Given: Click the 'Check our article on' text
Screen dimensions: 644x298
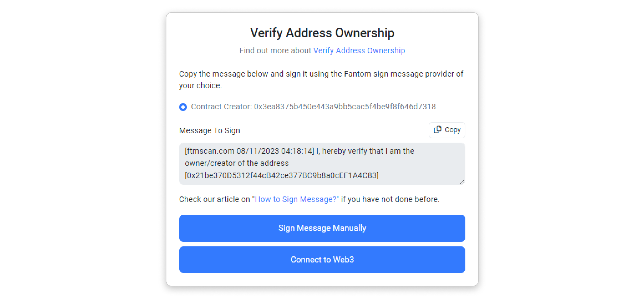Looking at the screenshot, I should click(214, 199).
